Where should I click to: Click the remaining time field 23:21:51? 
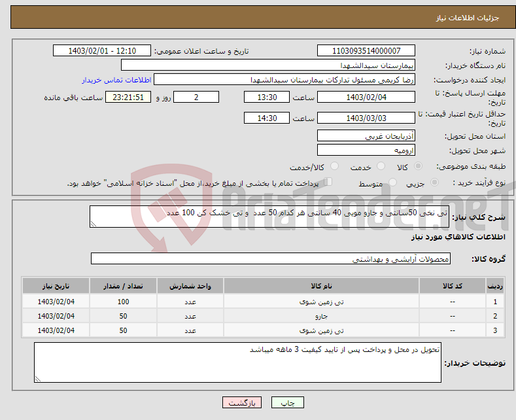pos(128,97)
